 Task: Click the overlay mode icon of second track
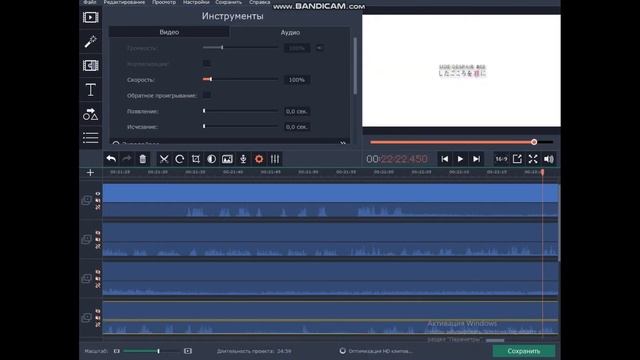[x=86, y=239]
